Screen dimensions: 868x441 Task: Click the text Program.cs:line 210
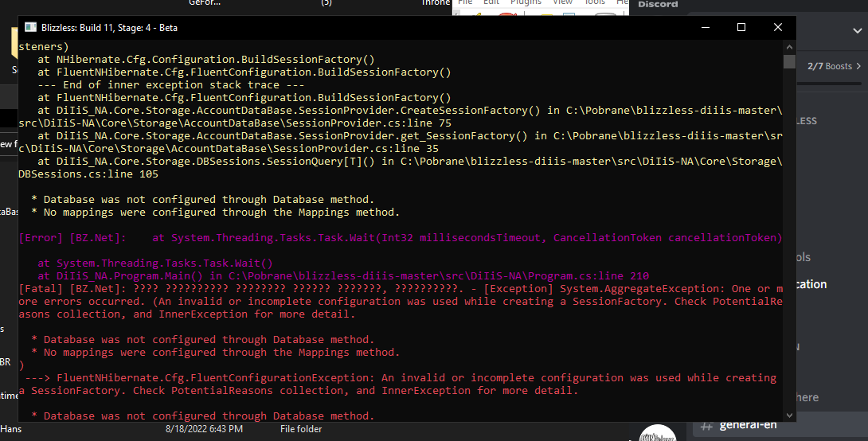588,276
